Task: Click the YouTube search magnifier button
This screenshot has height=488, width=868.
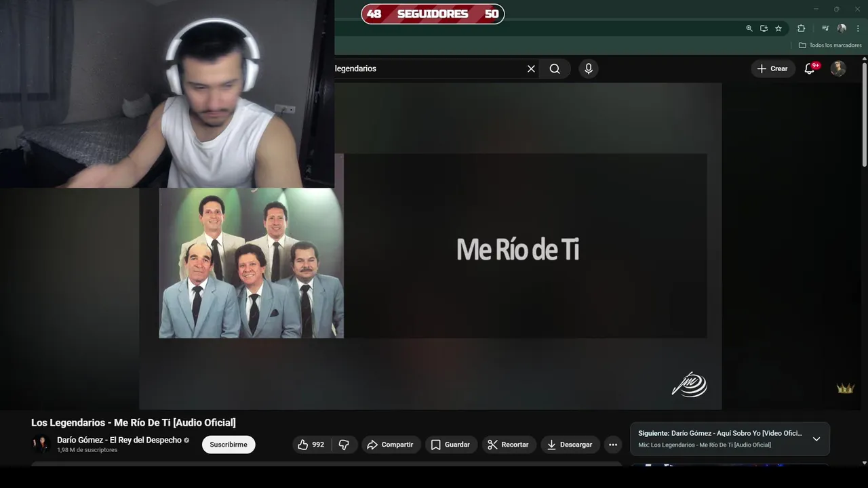Action: click(x=555, y=68)
